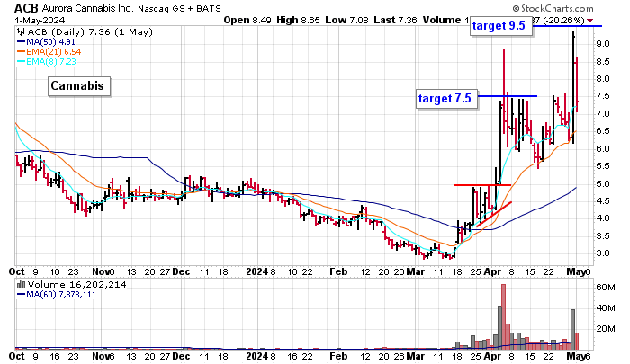
Task: Click the tallest red volume bar in April
Action: pos(503,316)
